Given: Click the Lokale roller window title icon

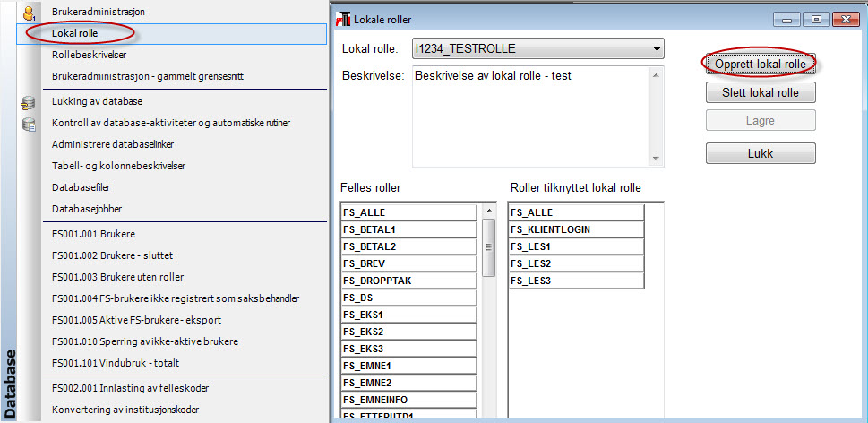Looking at the screenshot, I should click(343, 20).
